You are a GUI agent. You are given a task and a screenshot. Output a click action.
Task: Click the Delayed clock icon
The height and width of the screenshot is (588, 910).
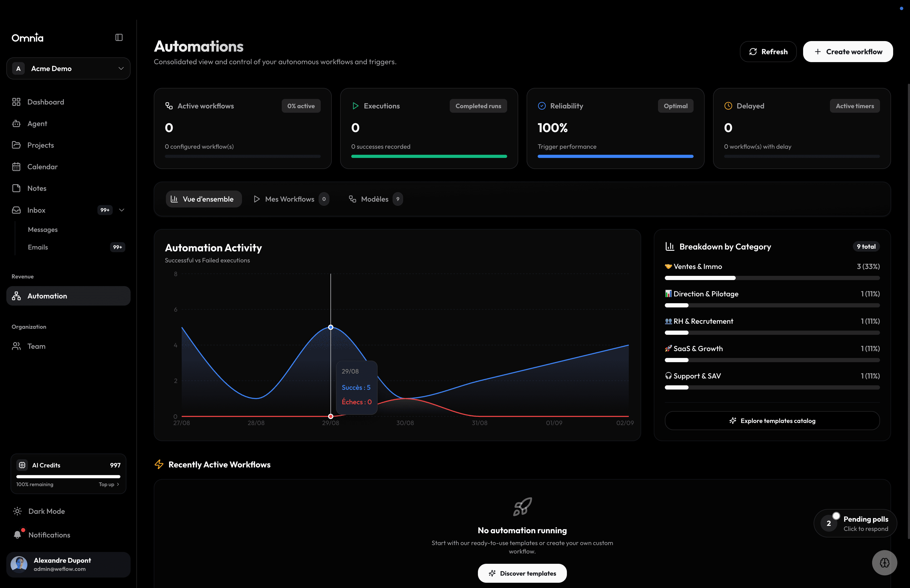[x=728, y=106]
